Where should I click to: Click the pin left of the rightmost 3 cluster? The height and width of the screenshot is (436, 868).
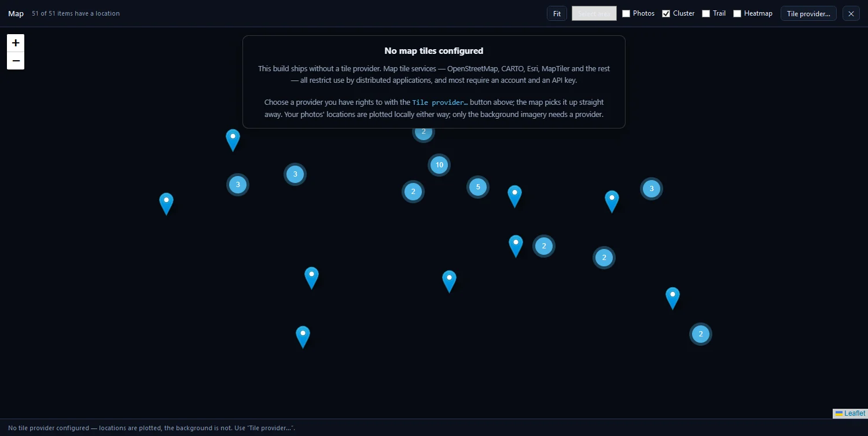pos(612,201)
